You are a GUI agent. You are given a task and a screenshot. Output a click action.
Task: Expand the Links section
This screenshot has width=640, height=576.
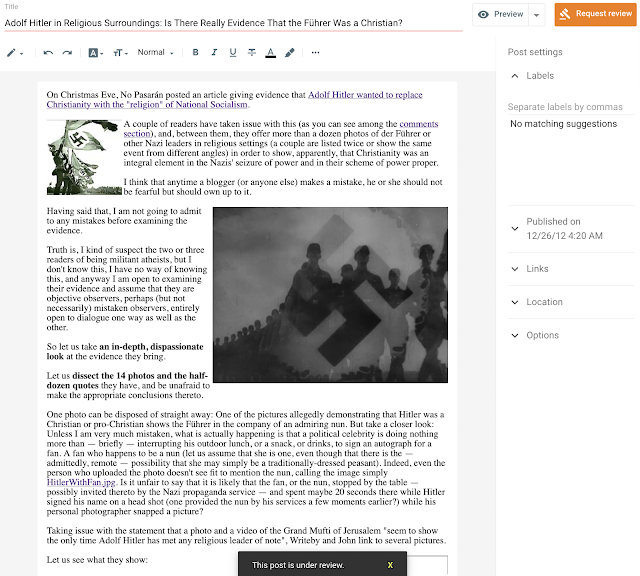click(515, 269)
